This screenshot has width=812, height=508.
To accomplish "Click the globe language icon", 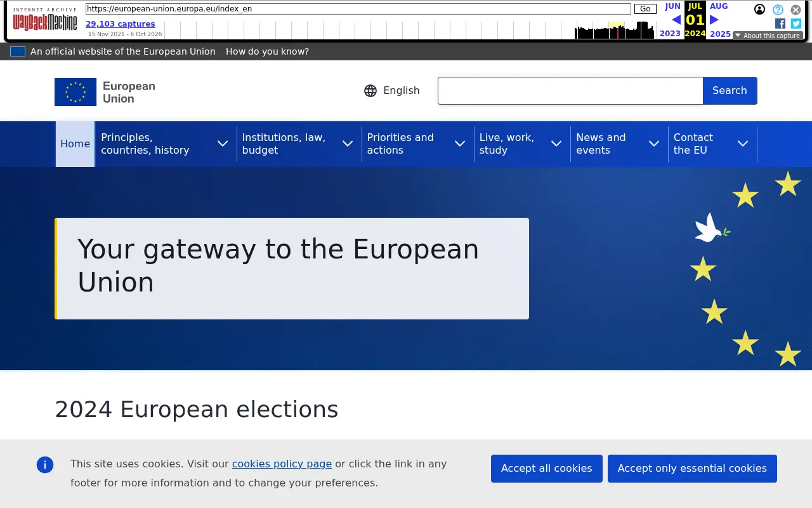I will click(370, 91).
